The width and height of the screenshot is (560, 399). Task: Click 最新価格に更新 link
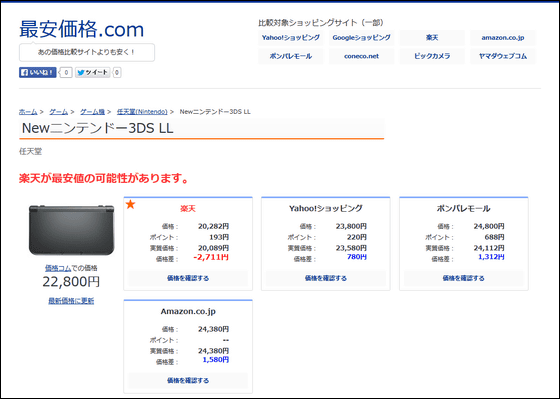coord(71,301)
